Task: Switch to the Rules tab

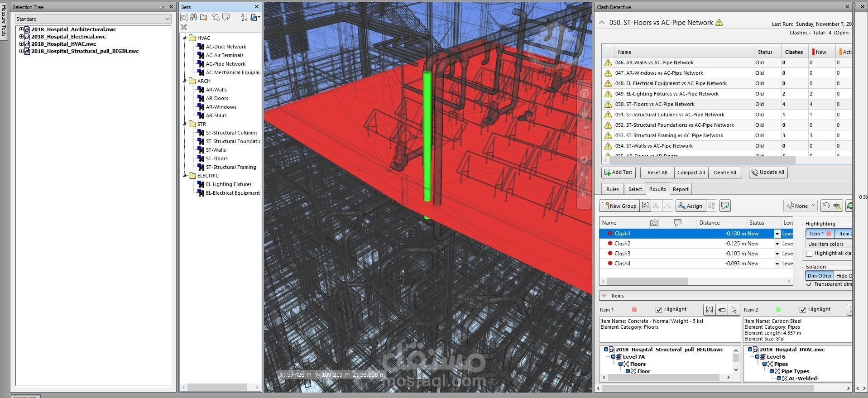Action: coord(612,189)
